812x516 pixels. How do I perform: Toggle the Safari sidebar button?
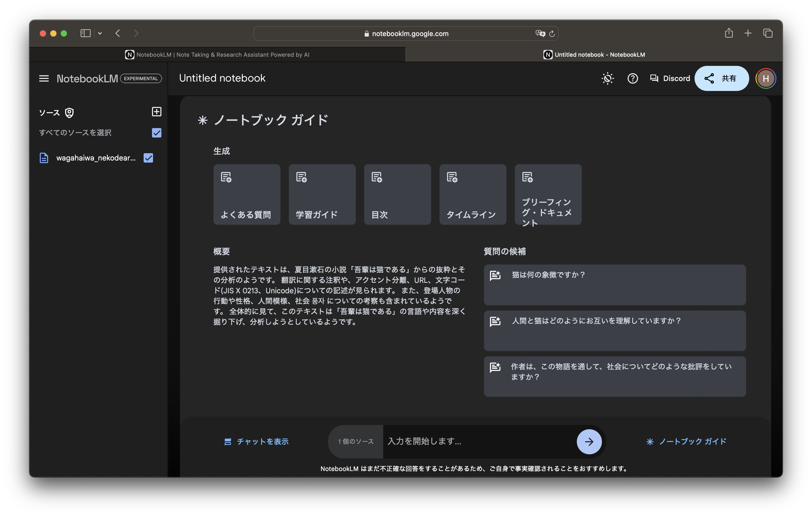(85, 33)
